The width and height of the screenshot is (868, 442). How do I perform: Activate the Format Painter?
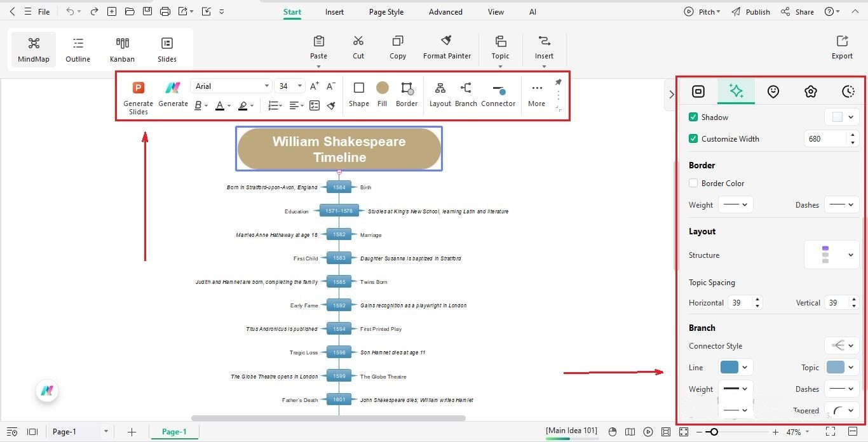[447, 48]
